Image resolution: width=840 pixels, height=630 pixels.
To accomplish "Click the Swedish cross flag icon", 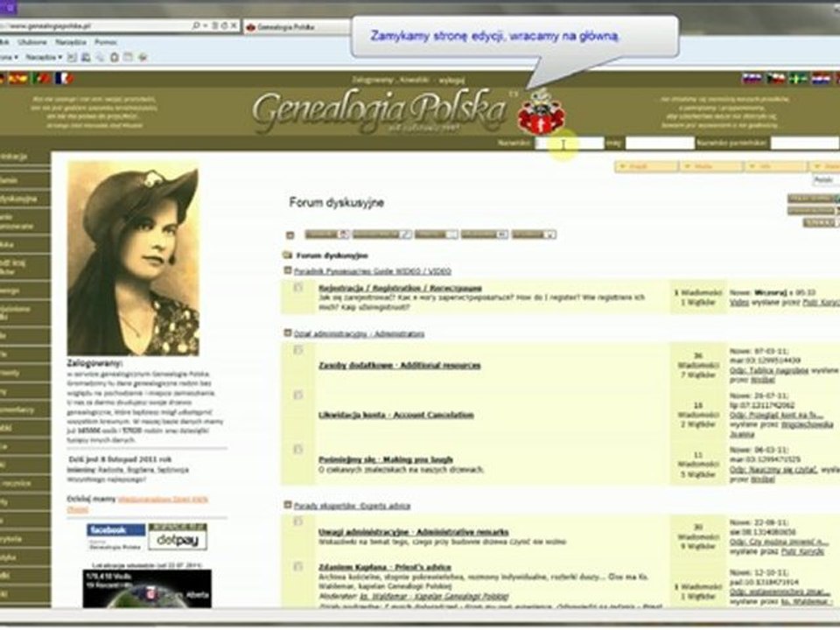I will pyautogui.click(x=798, y=79).
